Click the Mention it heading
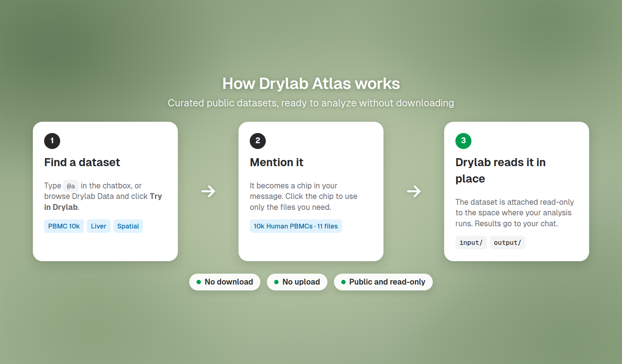Image resolution: width=622 pixels, height=364 pixels. point(276,162)
